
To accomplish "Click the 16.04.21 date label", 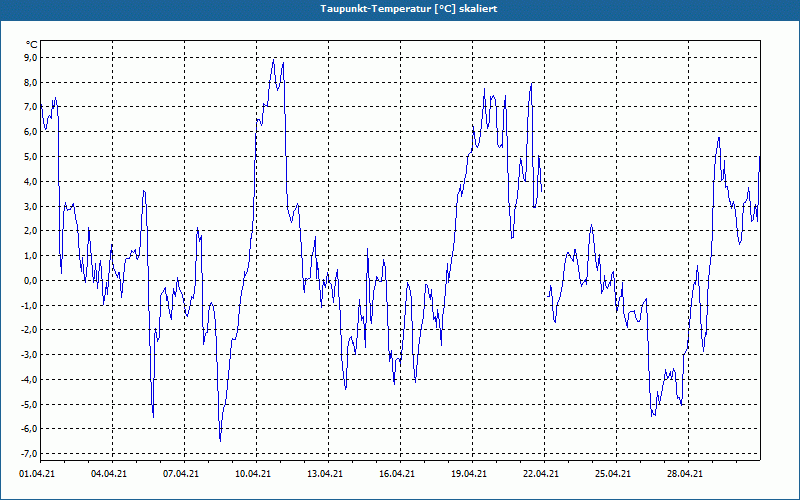I will 396,473.
